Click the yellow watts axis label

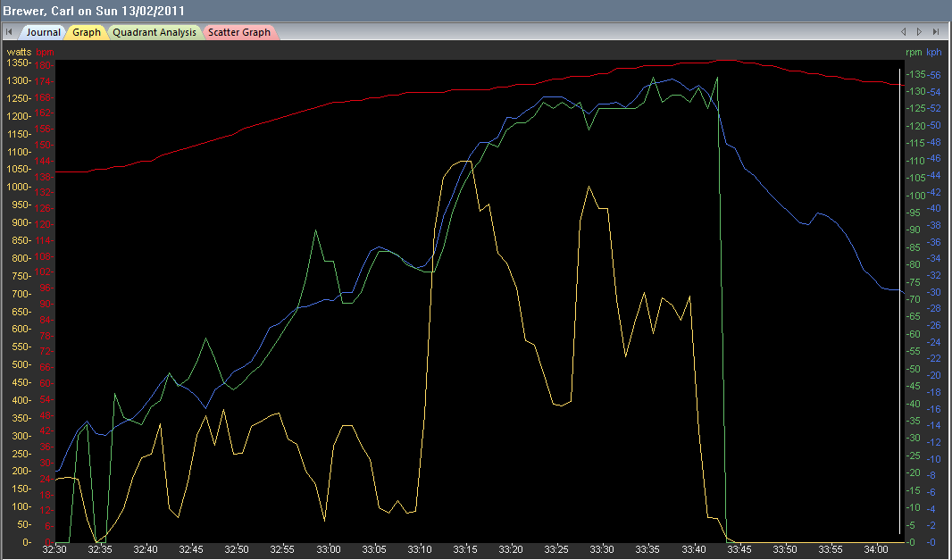click(x=19, y=52)
